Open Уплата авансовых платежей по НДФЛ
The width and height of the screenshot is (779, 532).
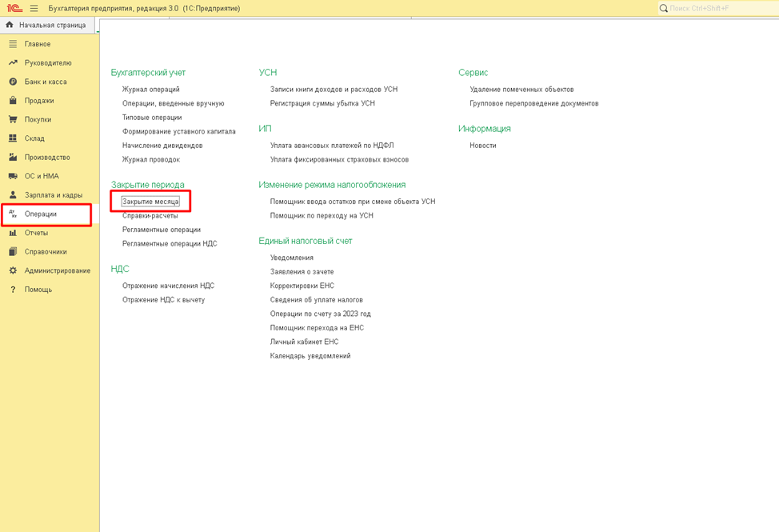332,146
